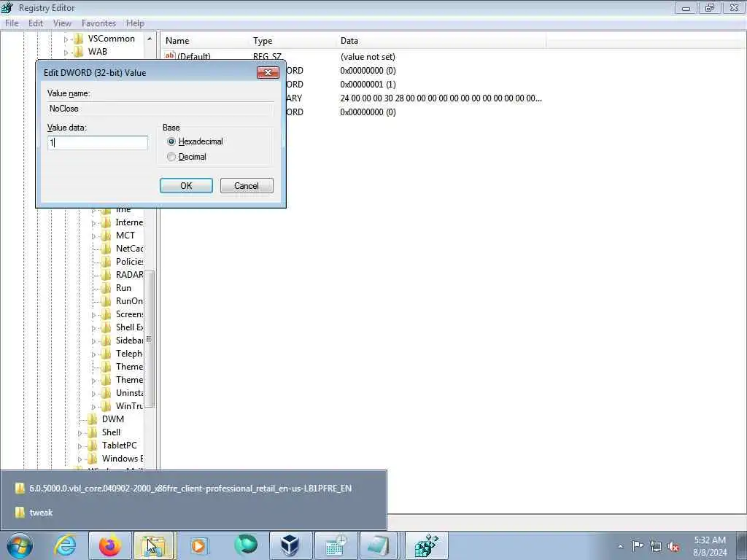Click the tweak folder icon in jump list
Viewport: 747px width, 560px height.
point(20,513)
